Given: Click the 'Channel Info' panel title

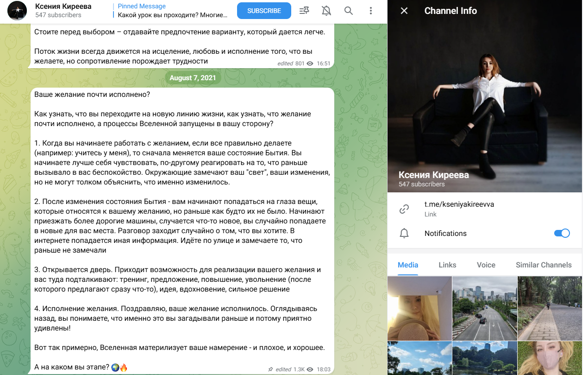Looking at the screenshot, I should (x=450, y=11).
